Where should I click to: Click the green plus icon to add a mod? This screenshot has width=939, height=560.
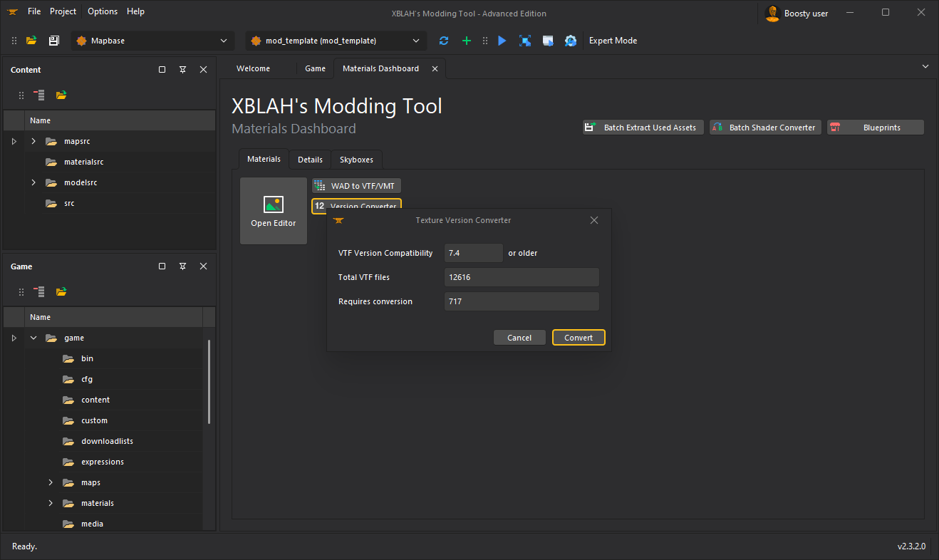(467, 41)
